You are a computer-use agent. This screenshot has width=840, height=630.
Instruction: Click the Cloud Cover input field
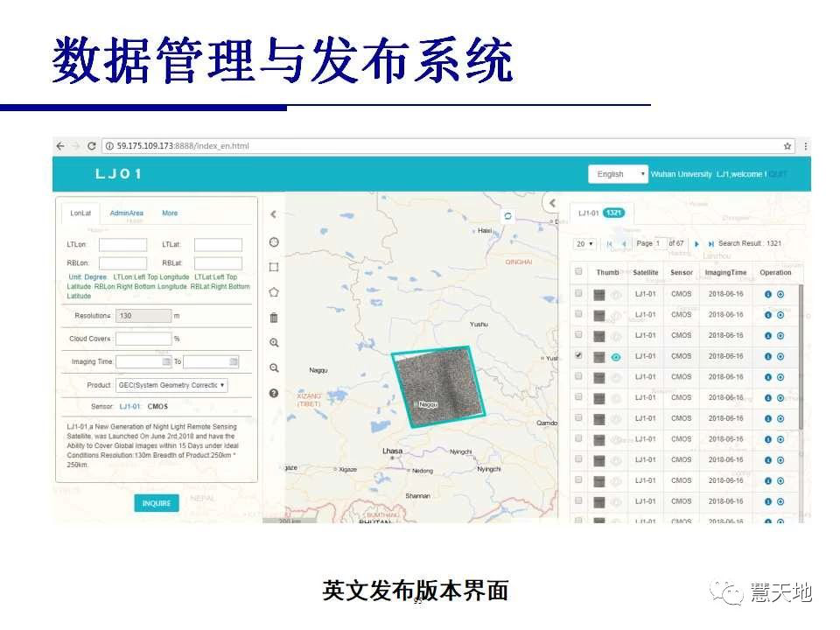click(x=143, y=339)
